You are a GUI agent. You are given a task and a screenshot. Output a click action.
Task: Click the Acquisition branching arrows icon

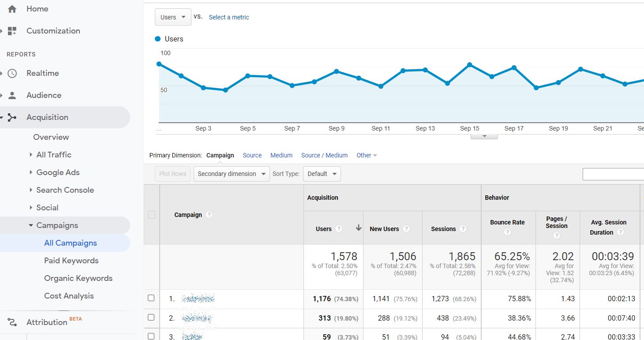point(12,117)
